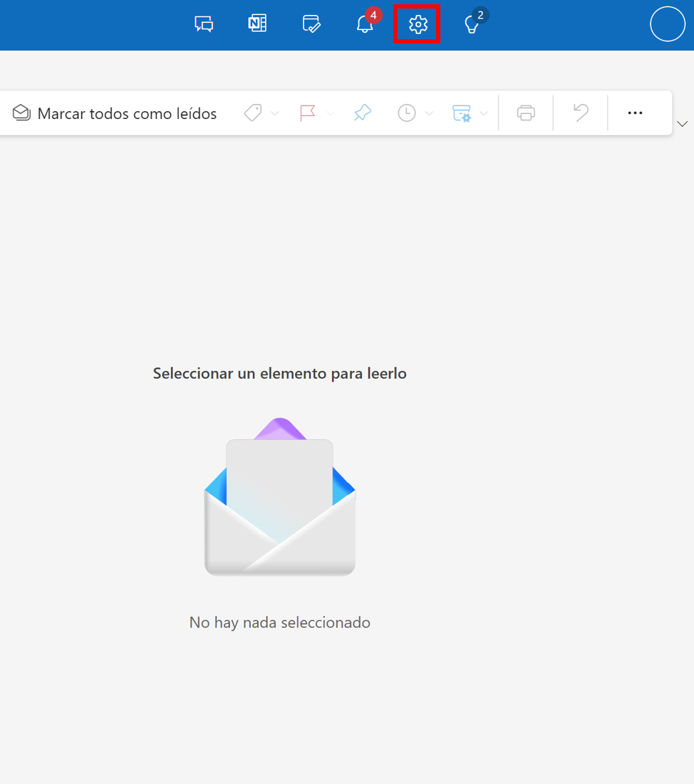Expand the archive policy dropdown arrow
The width and height of the screenshot is (694, 784).
click(x=483, y=113)
